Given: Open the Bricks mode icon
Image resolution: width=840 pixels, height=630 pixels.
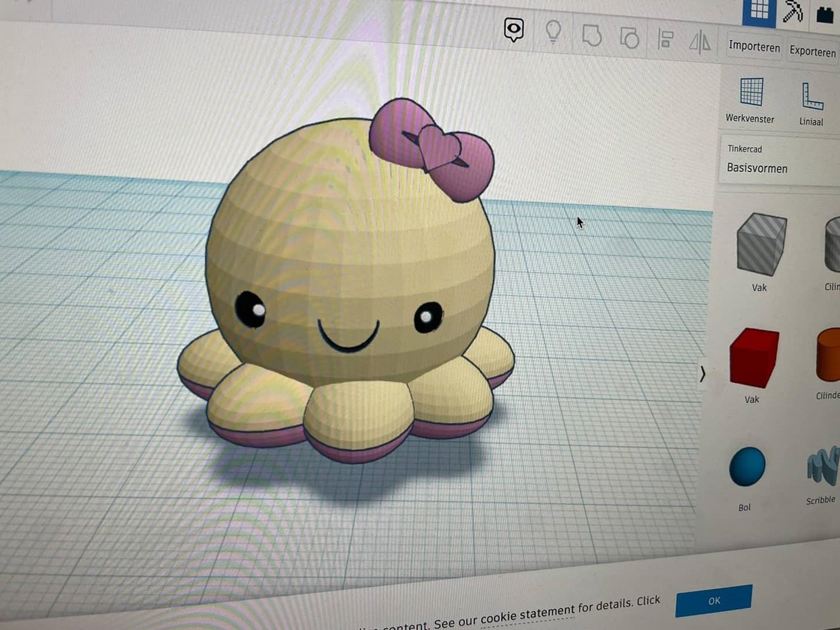Looking at the screenshot, I should click(826, 14).
